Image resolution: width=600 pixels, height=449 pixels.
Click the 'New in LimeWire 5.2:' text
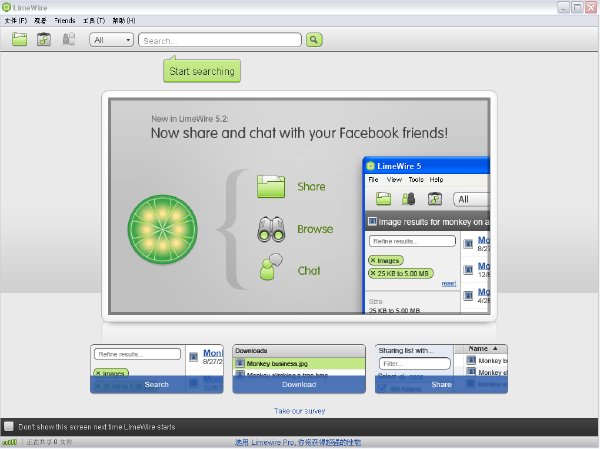click(189, 119)
